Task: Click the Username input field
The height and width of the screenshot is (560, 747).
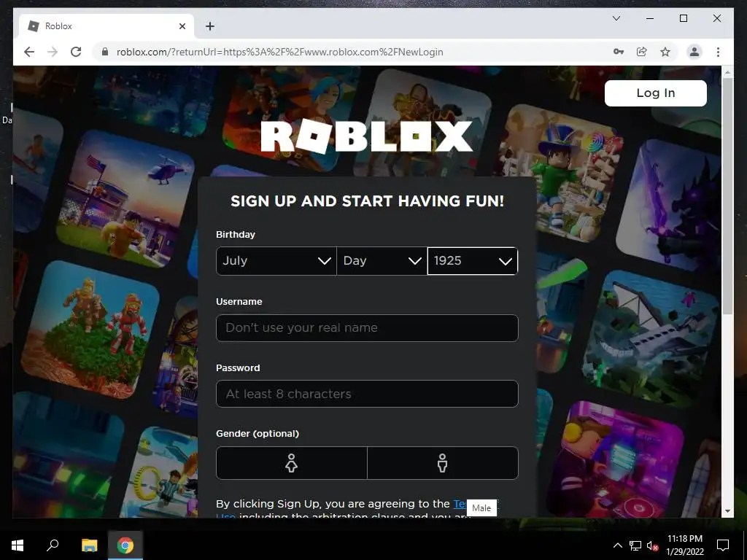Action: pos(367,327)
